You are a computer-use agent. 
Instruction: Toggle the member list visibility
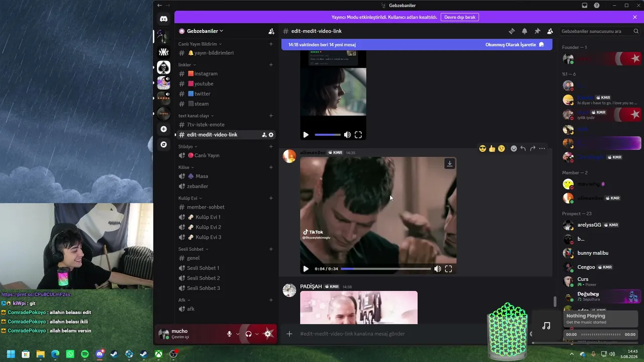pyautogui.click(x=550, y=31)
